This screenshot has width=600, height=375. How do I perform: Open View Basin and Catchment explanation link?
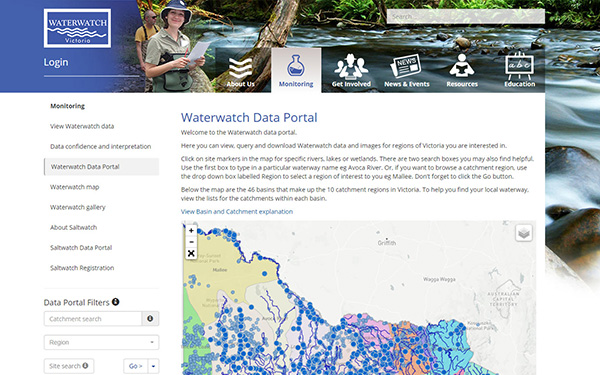(x=237, y=212)
